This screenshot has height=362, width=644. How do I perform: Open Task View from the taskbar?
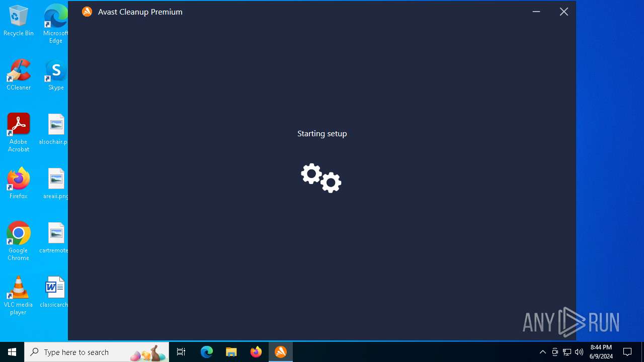coord(181,352)
